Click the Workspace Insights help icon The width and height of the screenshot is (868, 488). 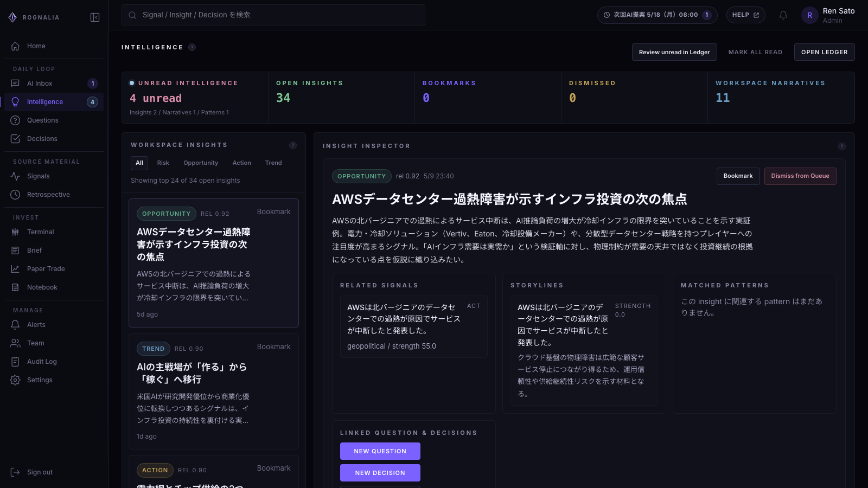[293, 145]
